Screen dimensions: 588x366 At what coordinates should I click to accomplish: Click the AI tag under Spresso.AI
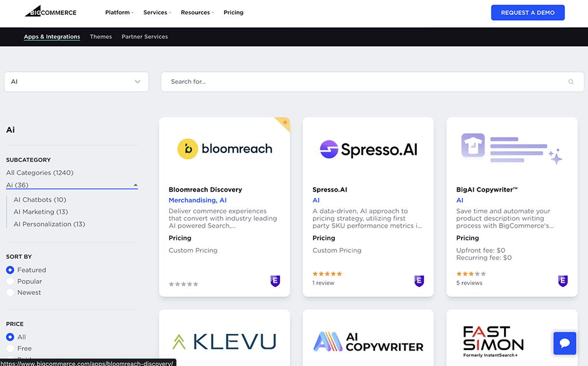[x=316, y=200]
